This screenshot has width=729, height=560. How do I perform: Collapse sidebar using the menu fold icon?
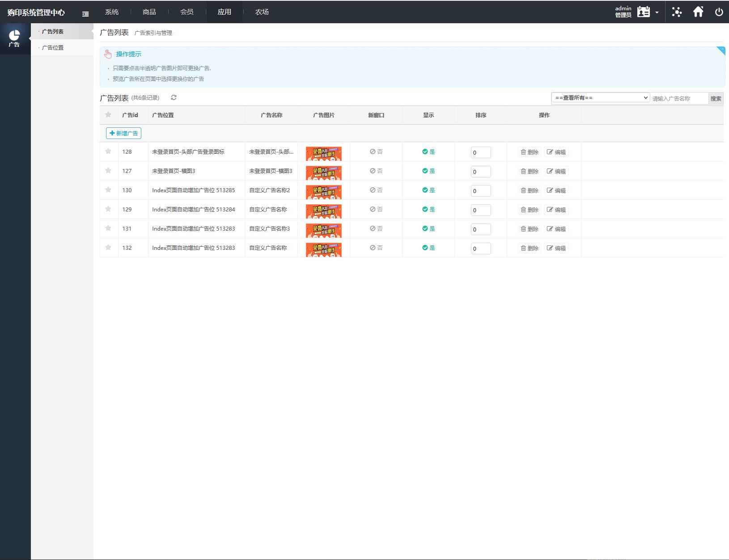pyautogui.click(x=85, y=14)
